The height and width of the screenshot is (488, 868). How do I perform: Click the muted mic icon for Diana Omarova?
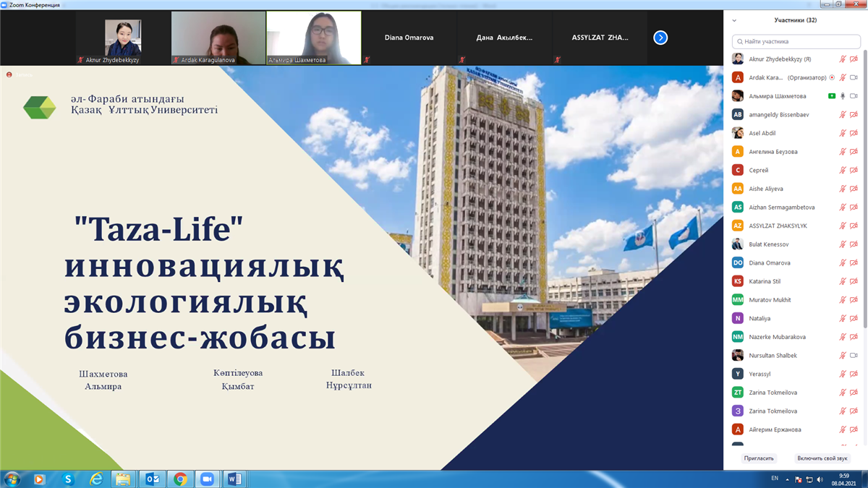coord(842,262)
